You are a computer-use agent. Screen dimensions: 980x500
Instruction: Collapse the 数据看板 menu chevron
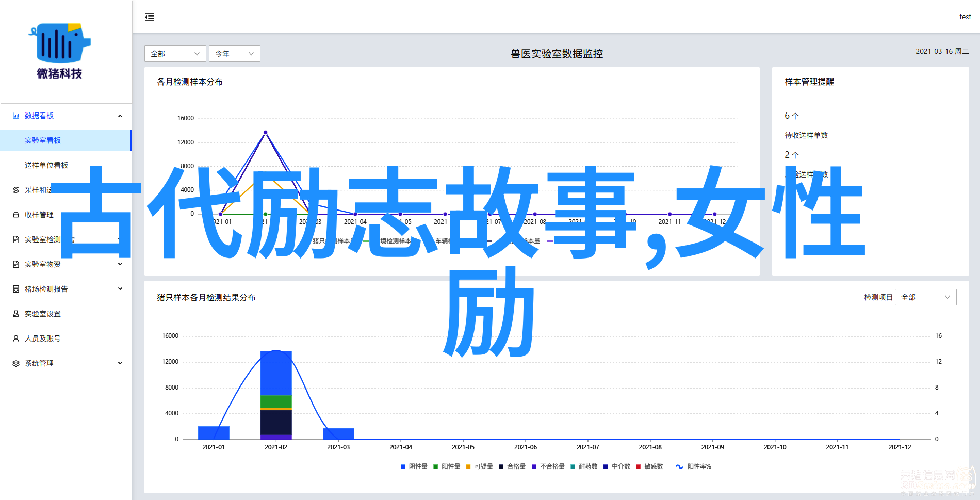120,116
